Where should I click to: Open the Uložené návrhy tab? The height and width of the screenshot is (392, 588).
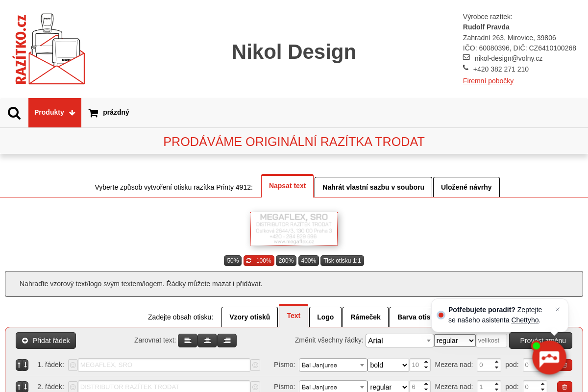[466, 187]
